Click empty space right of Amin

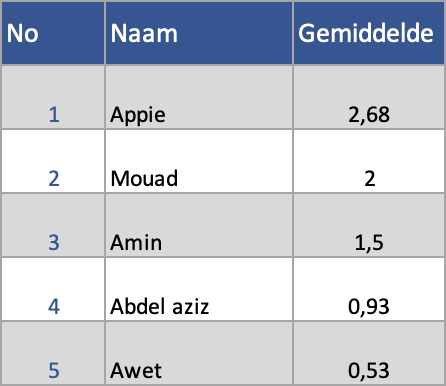tap(227, 242)
